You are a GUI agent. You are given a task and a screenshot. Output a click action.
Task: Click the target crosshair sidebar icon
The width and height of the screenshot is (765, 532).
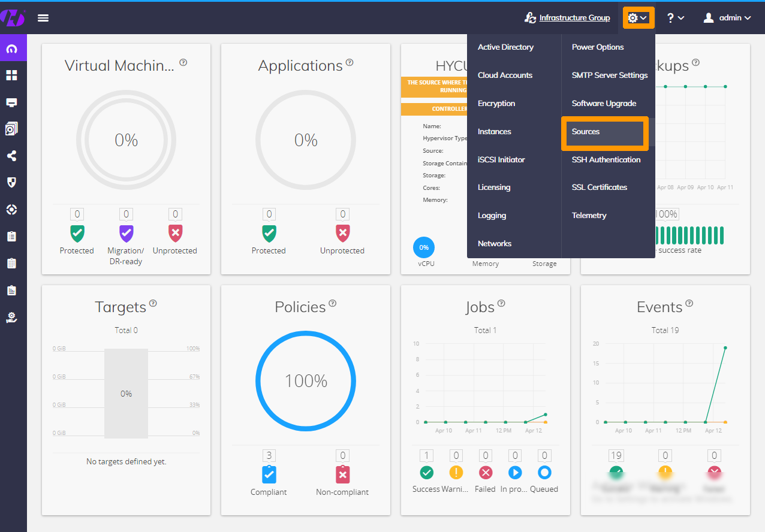pos(12,209)
